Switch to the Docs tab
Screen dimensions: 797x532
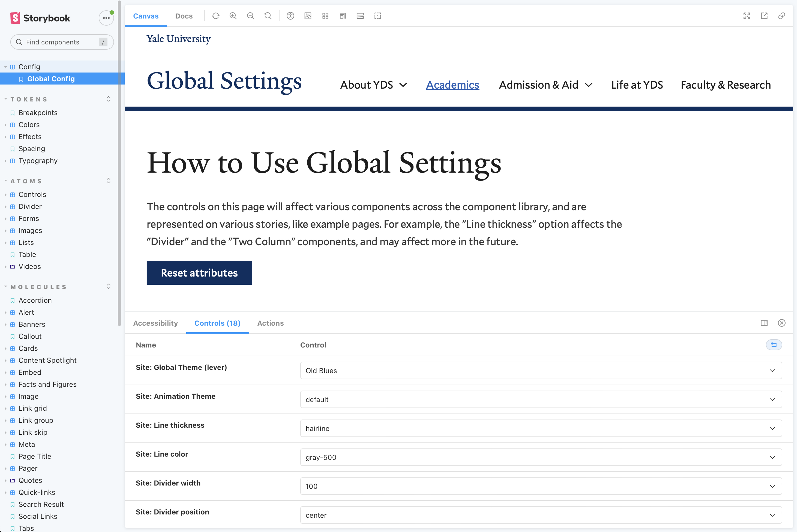pos(183,16)
